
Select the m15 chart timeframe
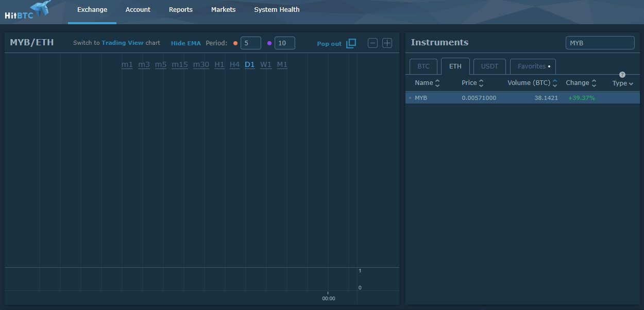[x=180, y=64]
